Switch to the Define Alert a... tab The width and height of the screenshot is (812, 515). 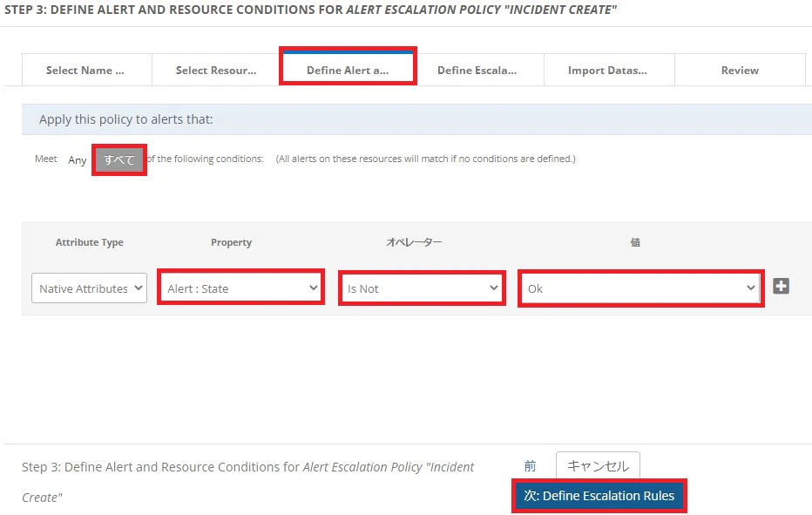coord(348,68)
